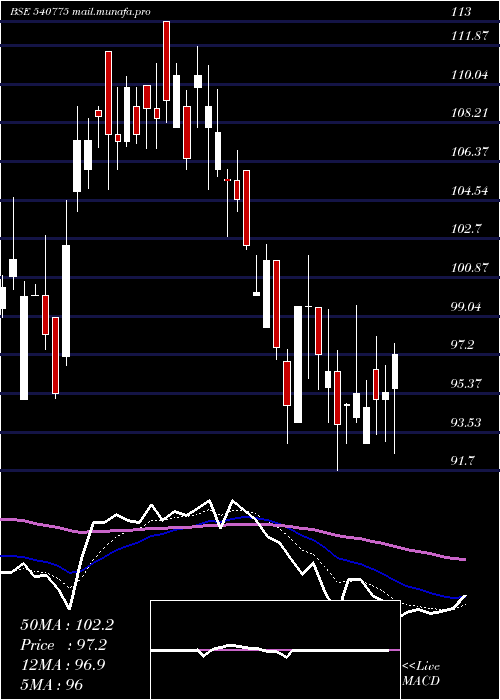Click the '<<Live MACD' label
Image resolution: width=500 pixels, height=700 pixels.
click(x=421, y=673)
